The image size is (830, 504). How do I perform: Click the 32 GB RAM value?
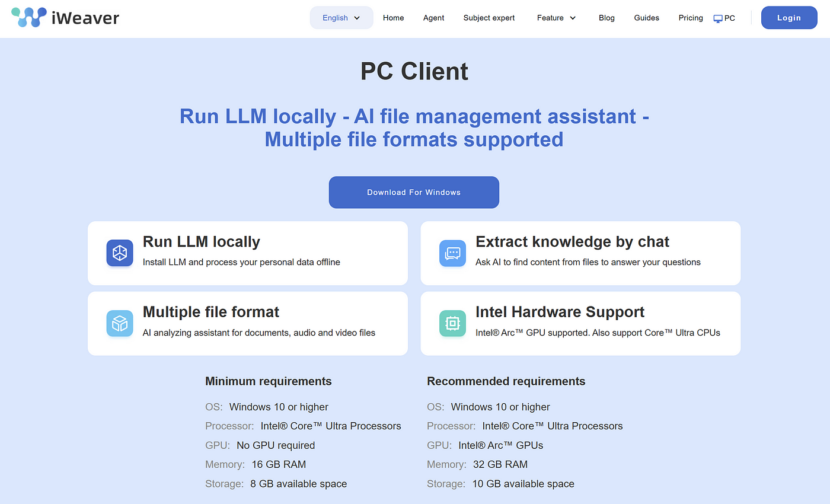tap(500, 464)
